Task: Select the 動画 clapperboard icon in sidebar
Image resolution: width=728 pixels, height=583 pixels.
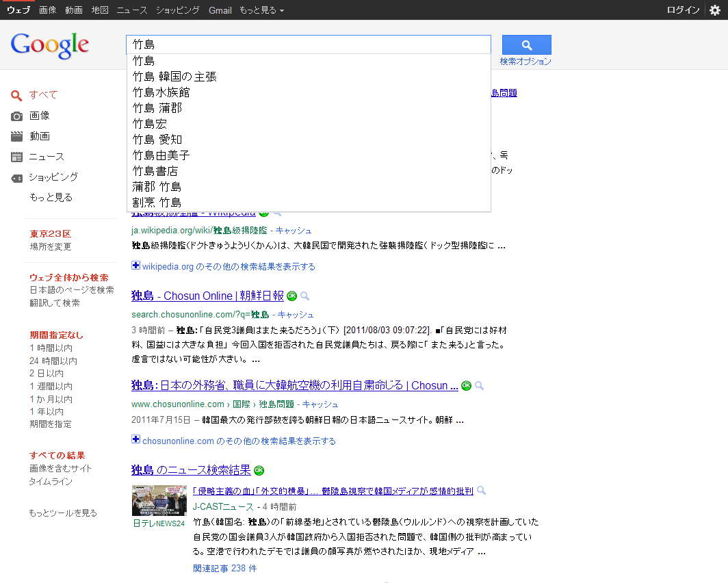Action: pos(16,136)
